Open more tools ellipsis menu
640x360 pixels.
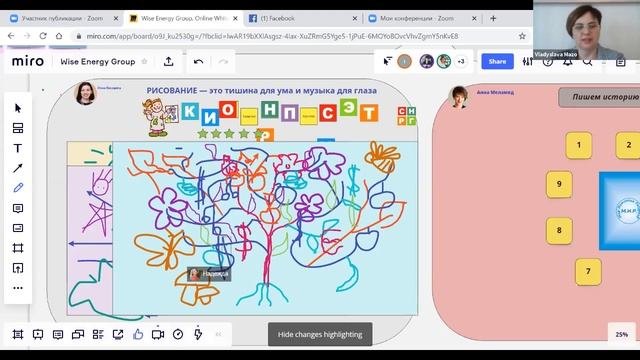[x=18, y=288]
